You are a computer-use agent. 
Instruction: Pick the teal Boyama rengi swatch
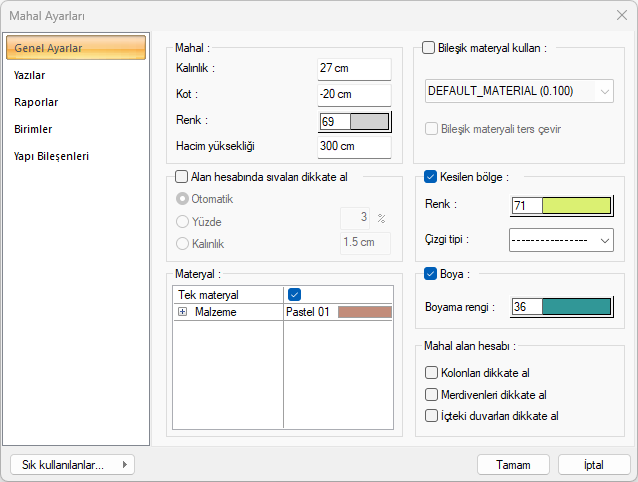click(x=575, y=307)
